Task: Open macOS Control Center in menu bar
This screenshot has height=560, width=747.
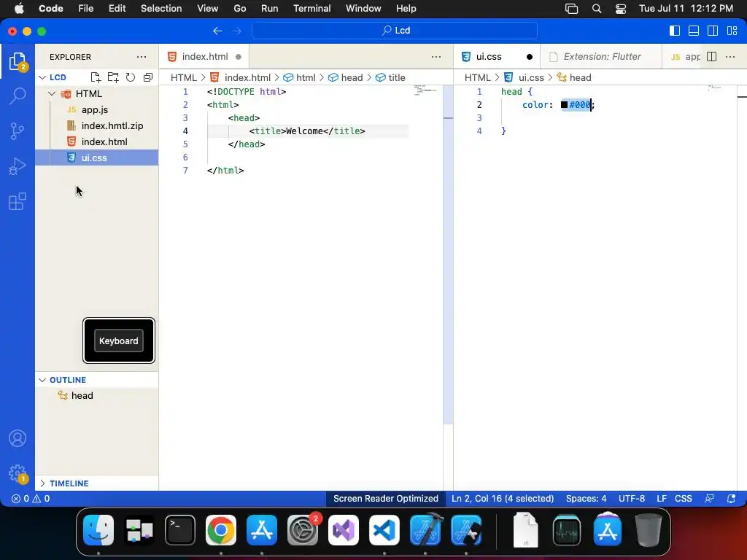Action: pyautogui.click(x=620, y=9)
